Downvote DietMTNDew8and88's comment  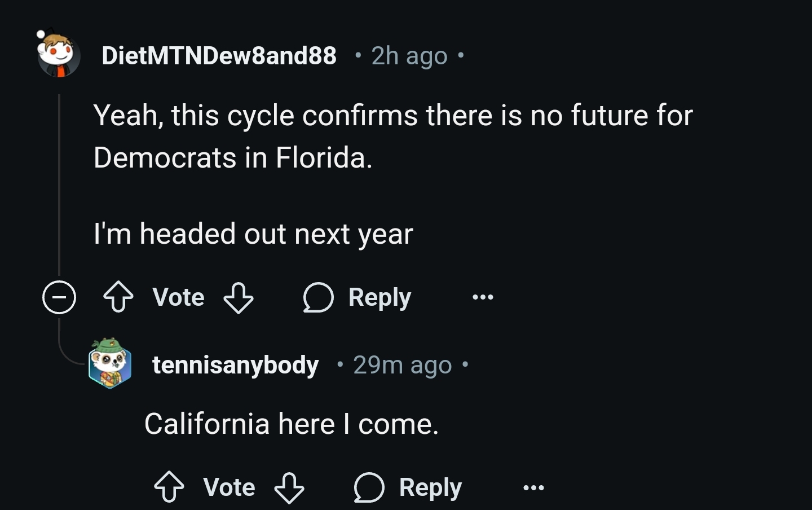[x=239, y=297]
